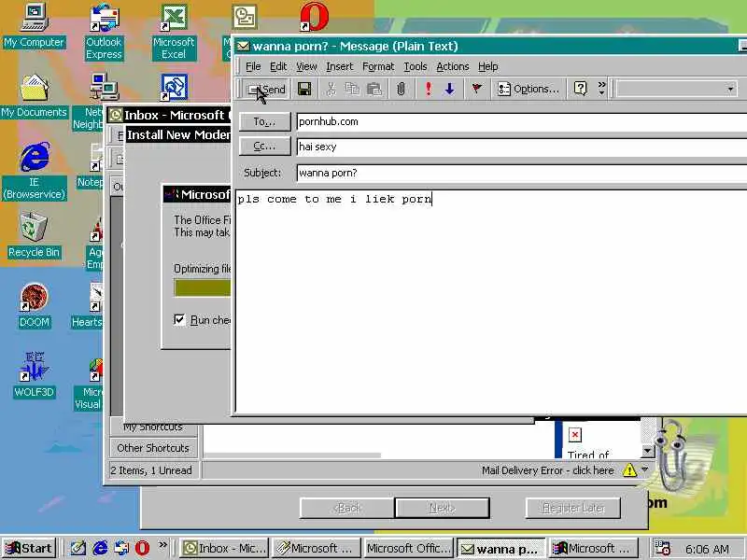This screenshot has width=747, height=560.
Task: Click the Next button in wizard
Action: (x=442, y=508)
